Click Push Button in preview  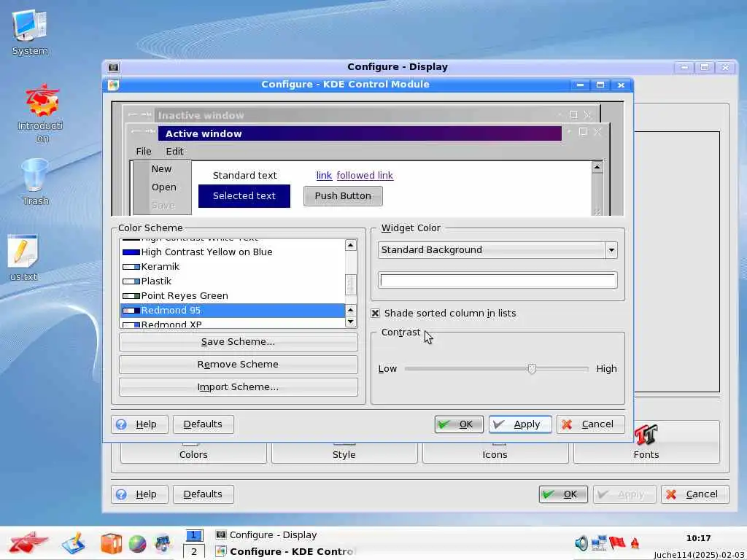(x=343, y=196)
